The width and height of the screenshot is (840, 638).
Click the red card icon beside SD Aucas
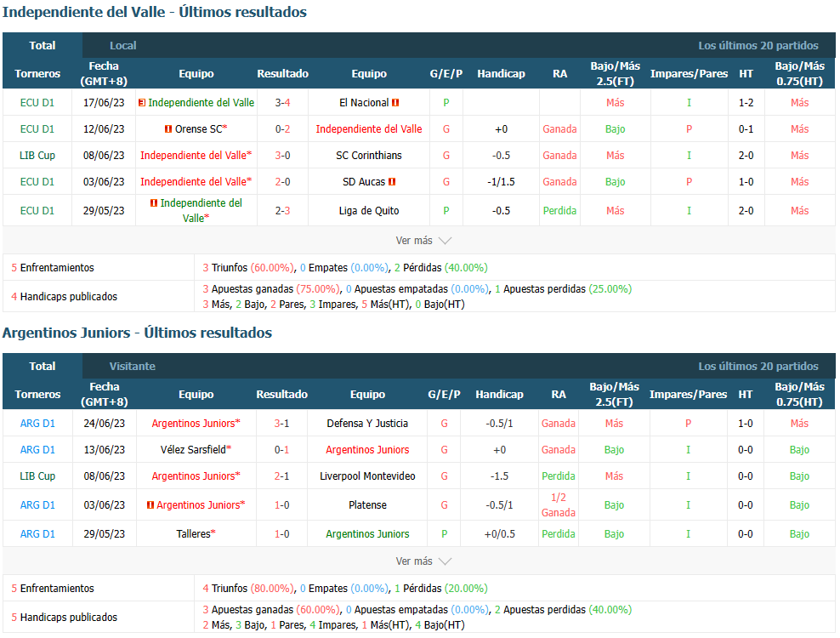tap(392, 182)
